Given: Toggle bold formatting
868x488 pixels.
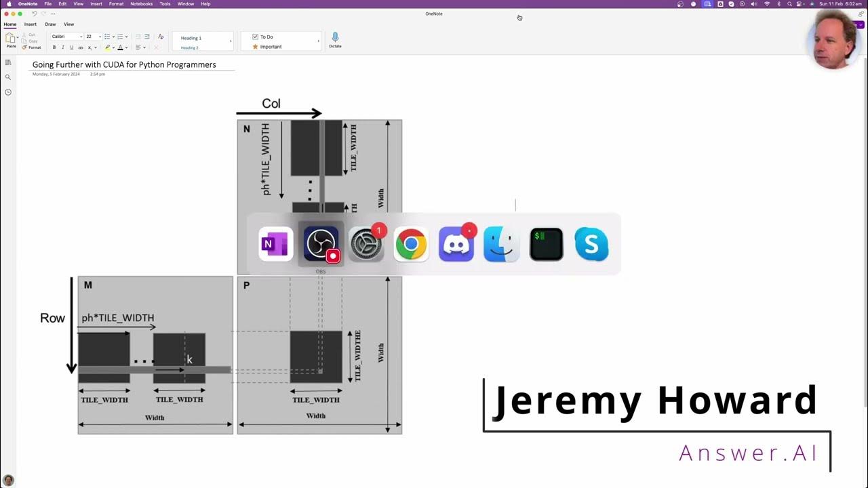Looking at the screenshot, I should coord(54,47).
